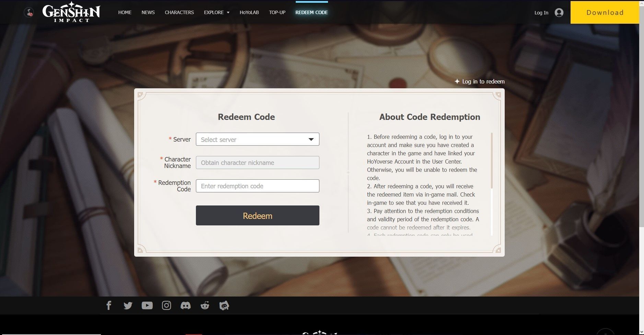The width and height of the screenshot is (644, 335).
Task: Open the Select server dropdown
Action: click(x=257, y=139)
